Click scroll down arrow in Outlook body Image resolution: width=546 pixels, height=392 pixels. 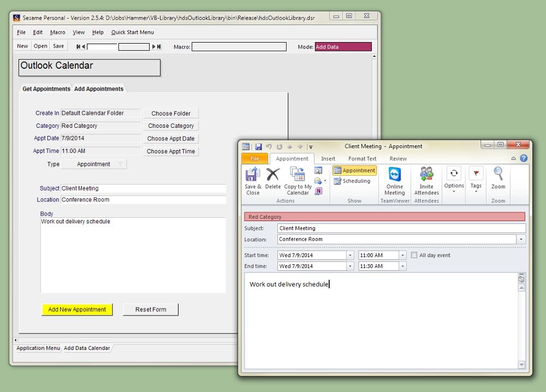point(521,365)
